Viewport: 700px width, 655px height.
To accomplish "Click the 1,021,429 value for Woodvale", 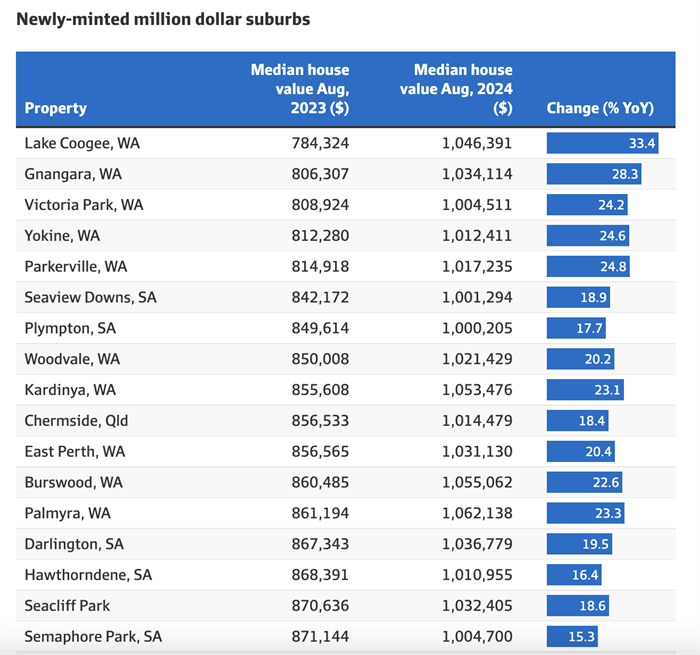I will [x=477, y=359].
